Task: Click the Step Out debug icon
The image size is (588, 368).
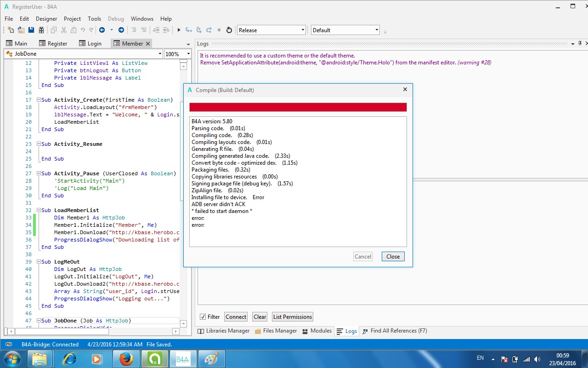Action: coord(209,30)
